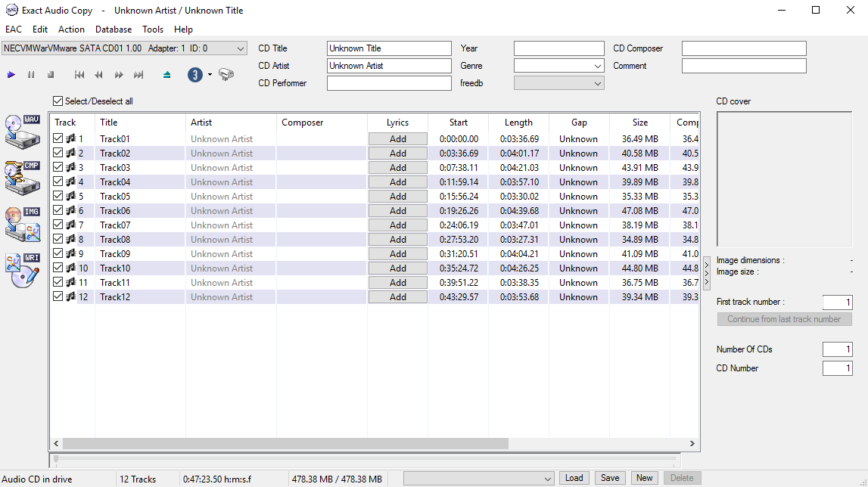Click the CD Artist input field

coord(389,65)
